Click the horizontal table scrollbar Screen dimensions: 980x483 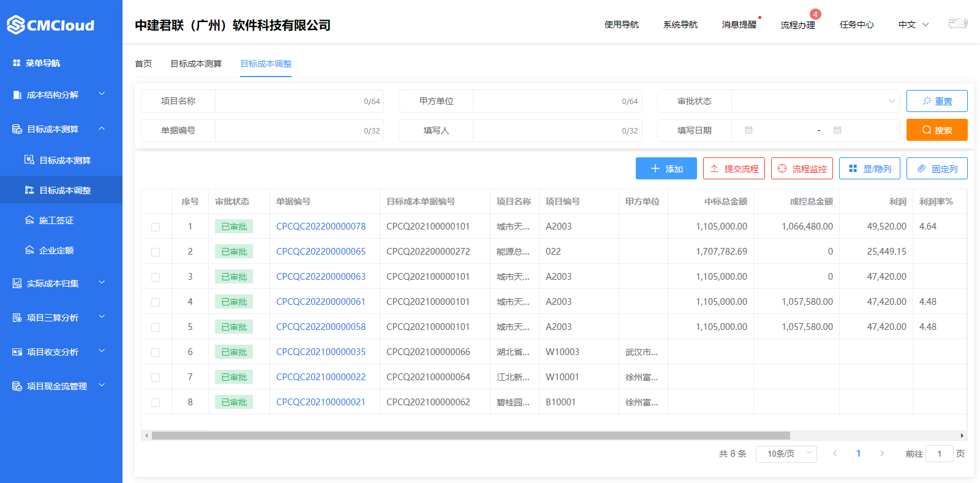tap(471, 436)
